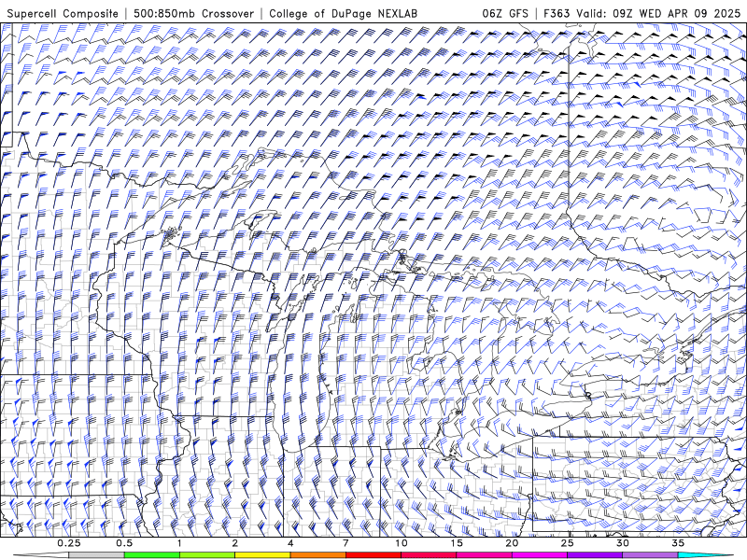
Task: Select the F363 forecast hour label
Action: click(x=557, y=13)
